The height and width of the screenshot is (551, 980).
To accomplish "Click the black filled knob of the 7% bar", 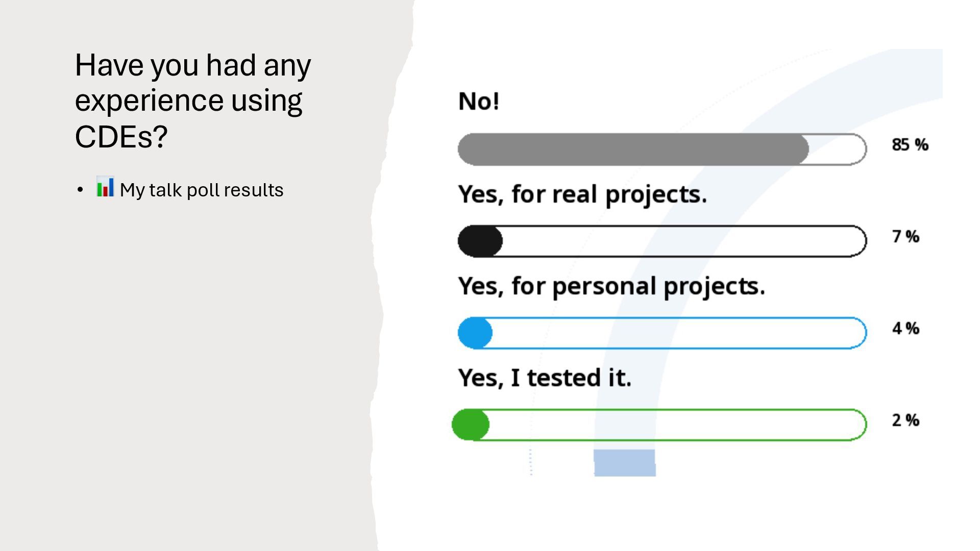I will (x=480, y=241).
